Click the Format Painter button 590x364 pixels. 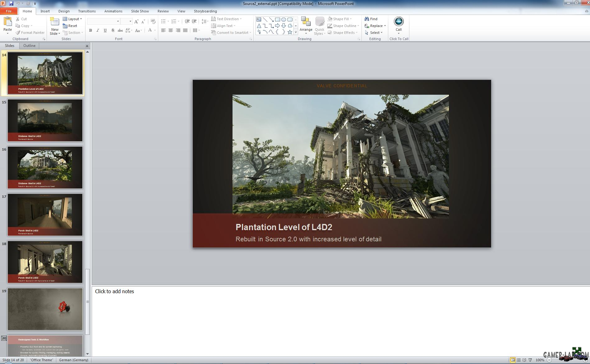(x=30, y=33)
